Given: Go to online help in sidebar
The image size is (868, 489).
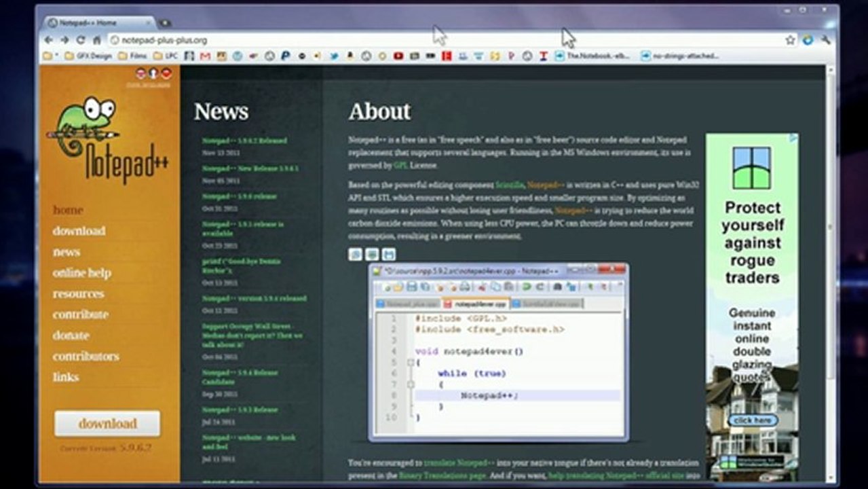Looking at the screenshot, I should [82, 273].
